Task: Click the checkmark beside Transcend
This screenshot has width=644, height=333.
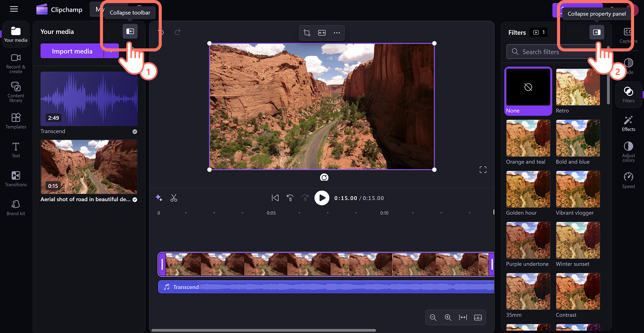Action: [x=135, y=131]
